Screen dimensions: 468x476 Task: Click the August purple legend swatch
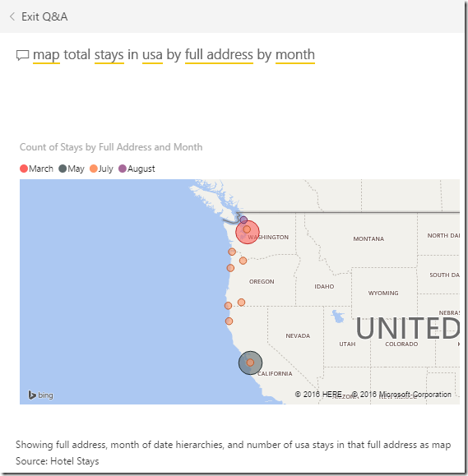coord(123,169)
